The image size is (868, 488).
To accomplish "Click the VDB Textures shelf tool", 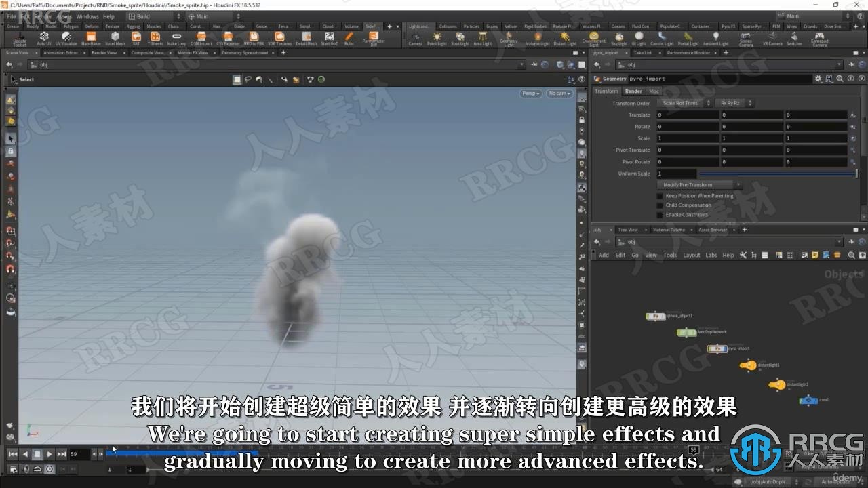I will [x=279, y=38].
